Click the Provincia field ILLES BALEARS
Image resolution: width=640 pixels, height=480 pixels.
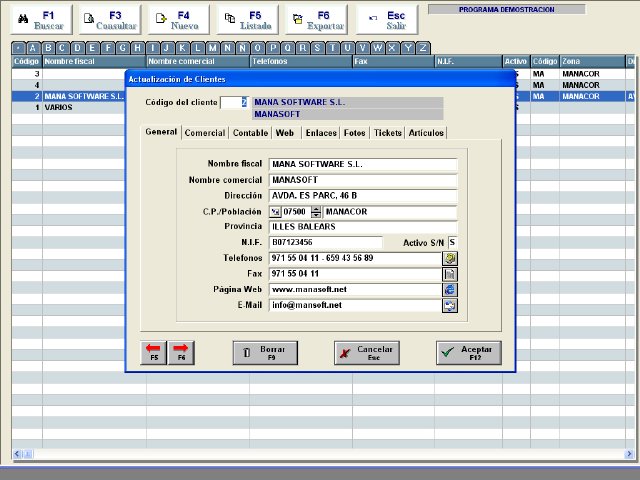tap(363, 227)
